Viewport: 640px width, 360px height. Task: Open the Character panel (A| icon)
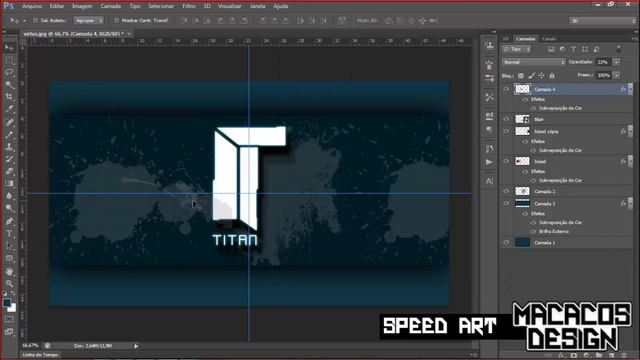coord(489,181)
